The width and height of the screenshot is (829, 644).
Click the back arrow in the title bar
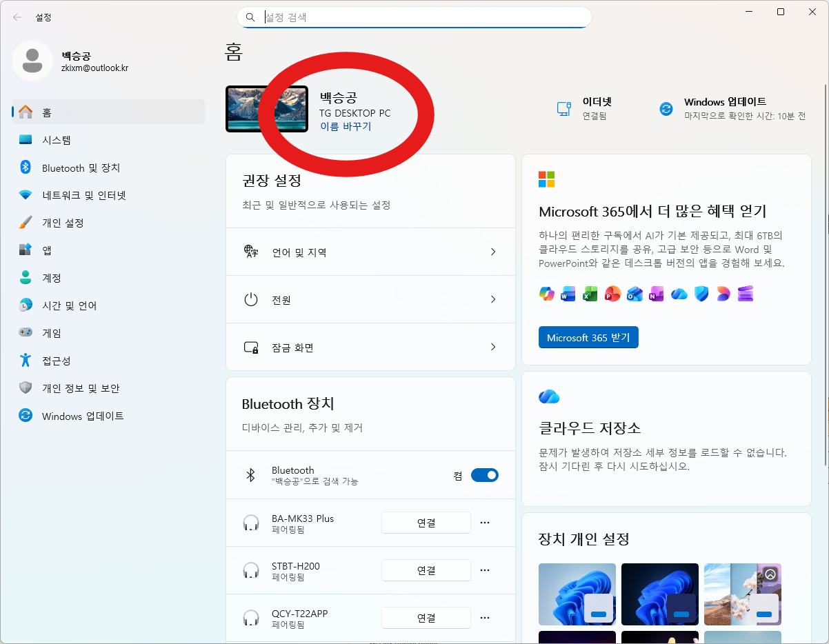coord(17,17)
